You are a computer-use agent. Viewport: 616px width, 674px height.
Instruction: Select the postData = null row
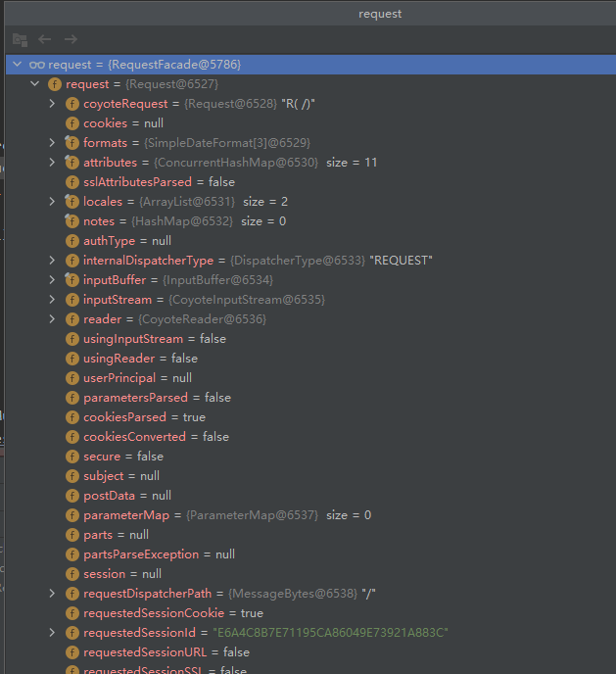(x=310, y=496)
